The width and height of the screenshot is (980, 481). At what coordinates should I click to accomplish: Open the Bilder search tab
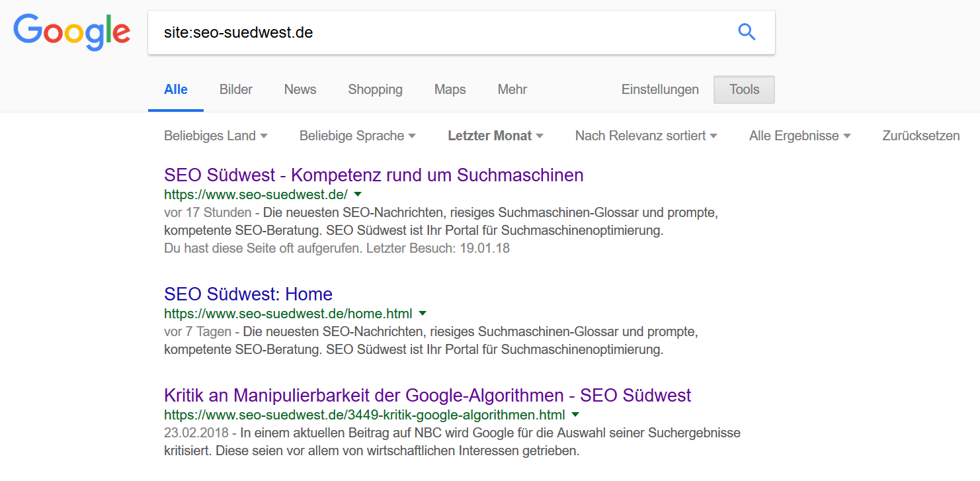coord(235,89)
